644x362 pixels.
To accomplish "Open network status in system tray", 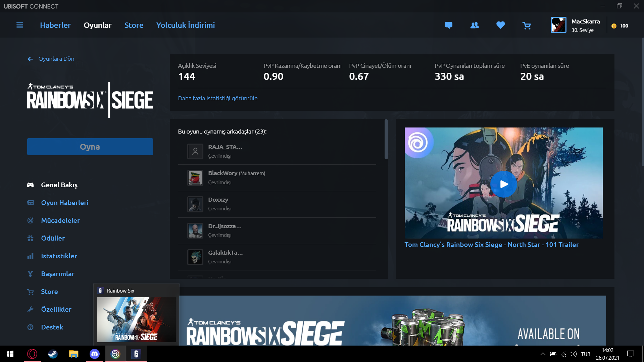I will (563, 354).
